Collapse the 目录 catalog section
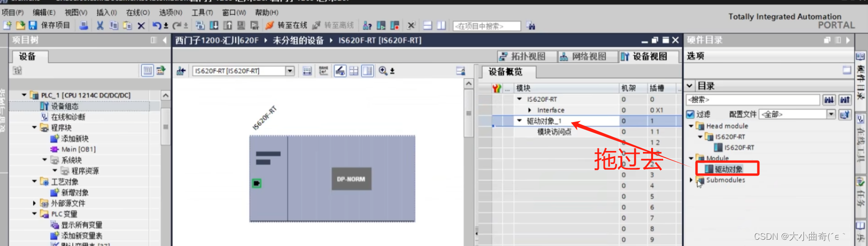 pyautogui.click(x=690, y=86)
